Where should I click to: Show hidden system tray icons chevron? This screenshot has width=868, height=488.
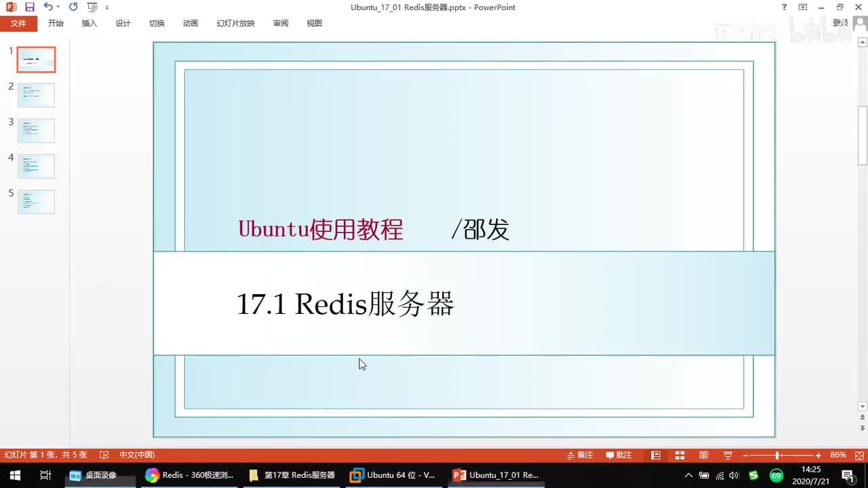click(689, 475)
